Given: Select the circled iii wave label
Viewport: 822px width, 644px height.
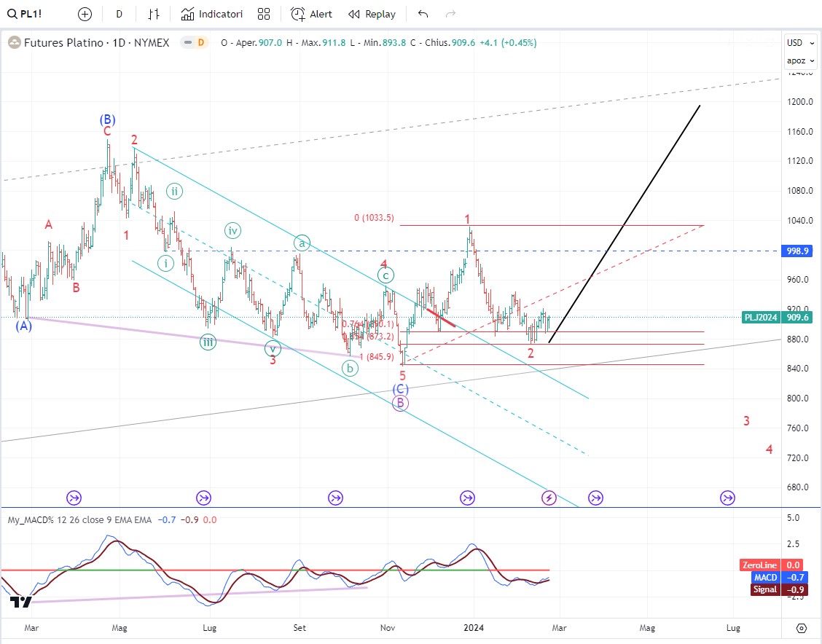Looking at the screenshot, I should click(x=208, y=342).
